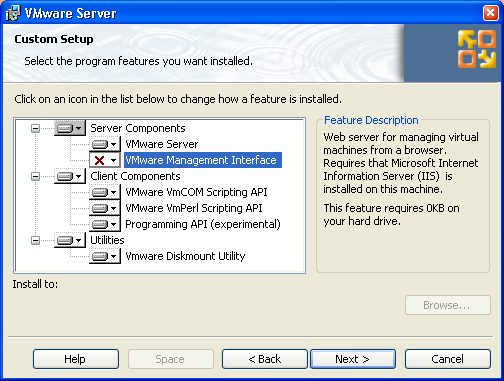Click the VMware installer icon in title bar

[13, 13]
